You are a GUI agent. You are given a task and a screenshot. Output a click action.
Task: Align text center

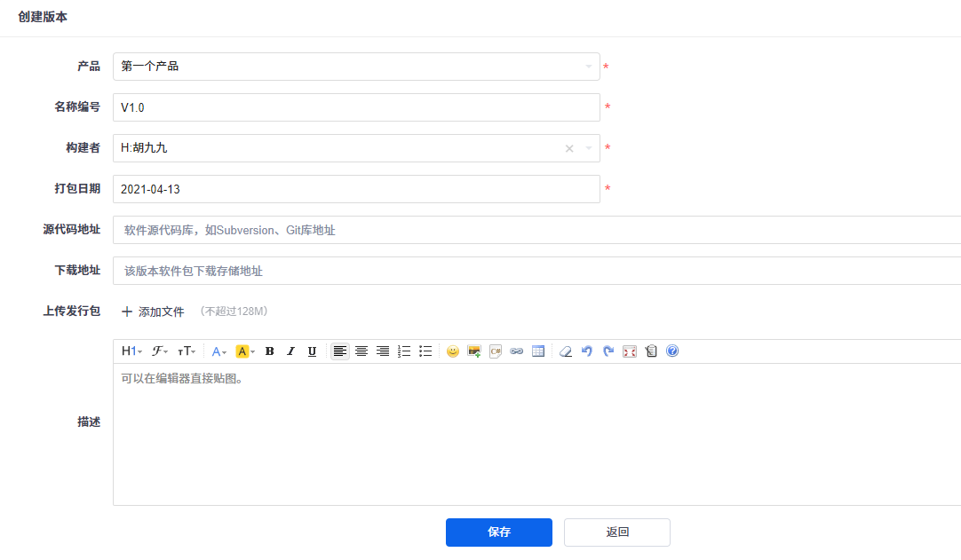coord(361,351)
